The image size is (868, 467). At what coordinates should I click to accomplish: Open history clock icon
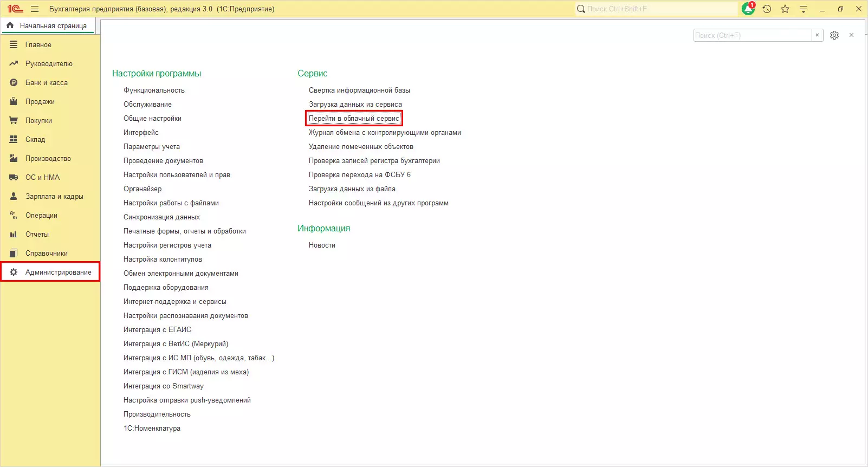click(x=767, y=9)
